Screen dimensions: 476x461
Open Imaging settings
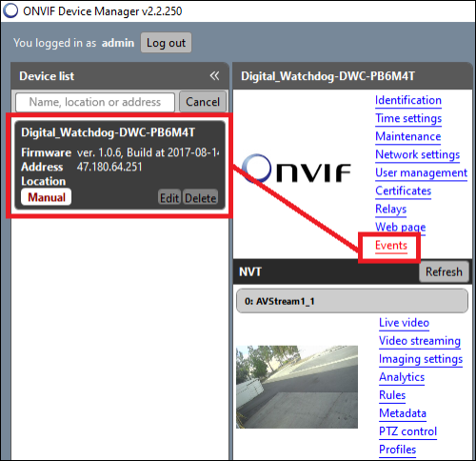(x=421, y=359)
